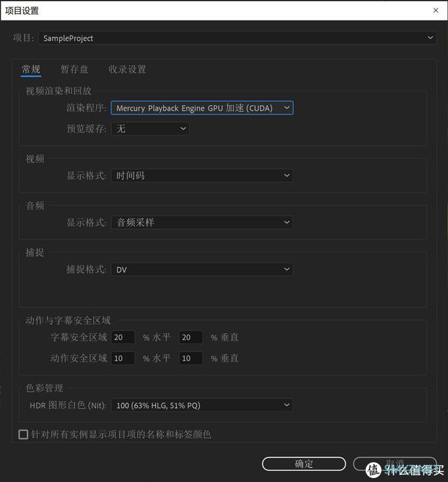Open the 音频 显示格式 音频采样 dropdown
The image size is (448, 482).
pyautogui.click(x=202, y=223)
